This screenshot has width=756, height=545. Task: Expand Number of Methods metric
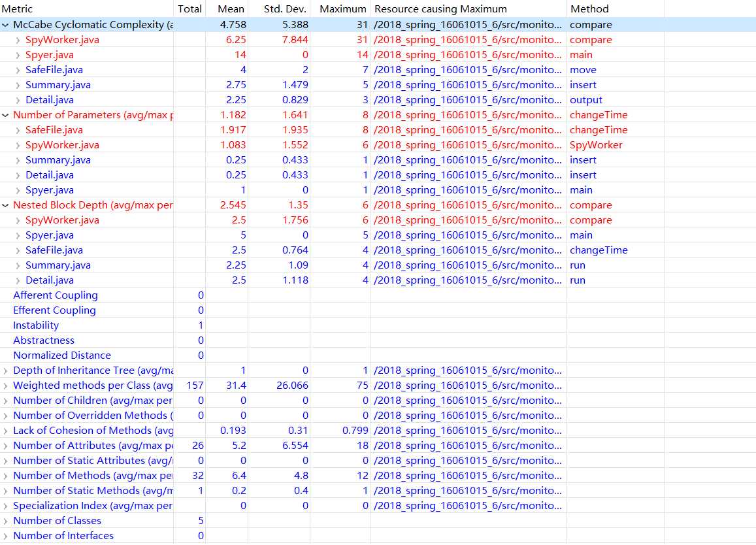[x=6, y=476]
